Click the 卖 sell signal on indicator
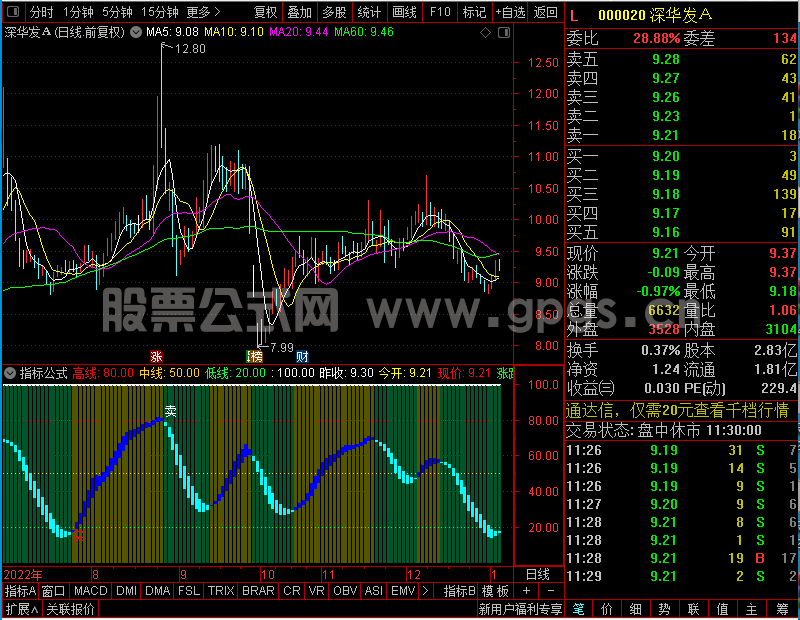The width and height of the screenshot is (800, 620). pos(170,411)
